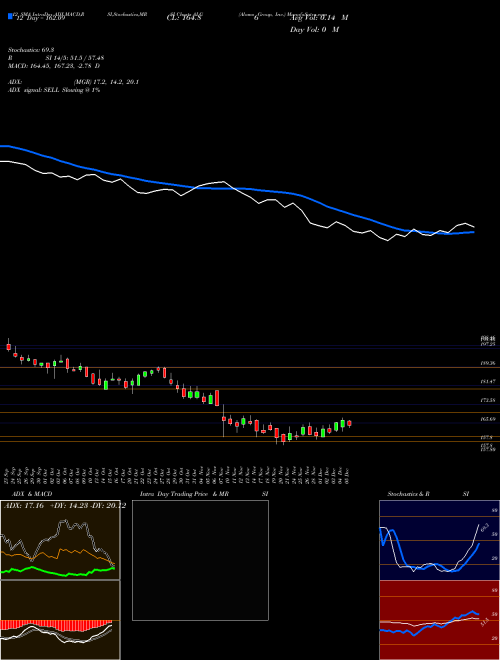Viewport: 500px width, 660px height.
Task: Open the red RSI chart panel
Action: click(x=439, y=620)
